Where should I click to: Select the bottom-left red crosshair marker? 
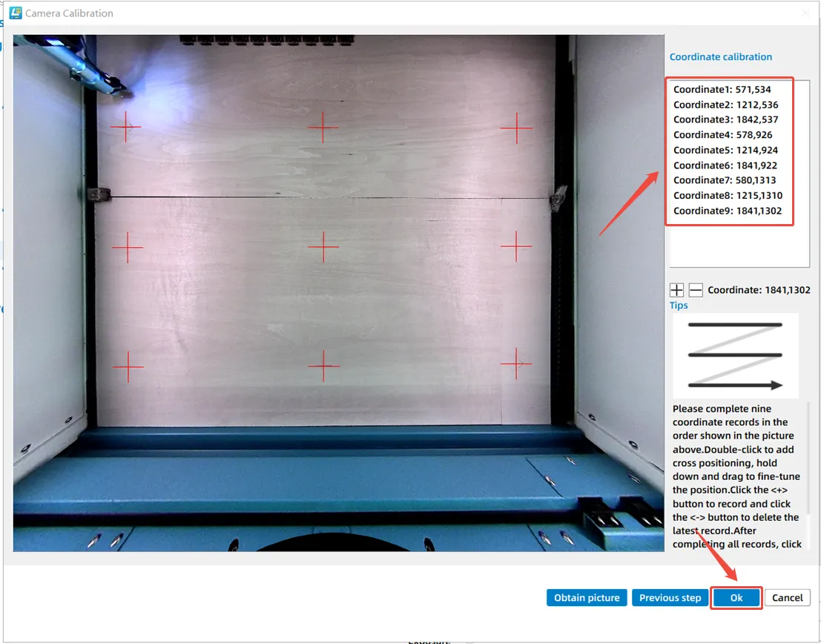(x=128, y=367)
